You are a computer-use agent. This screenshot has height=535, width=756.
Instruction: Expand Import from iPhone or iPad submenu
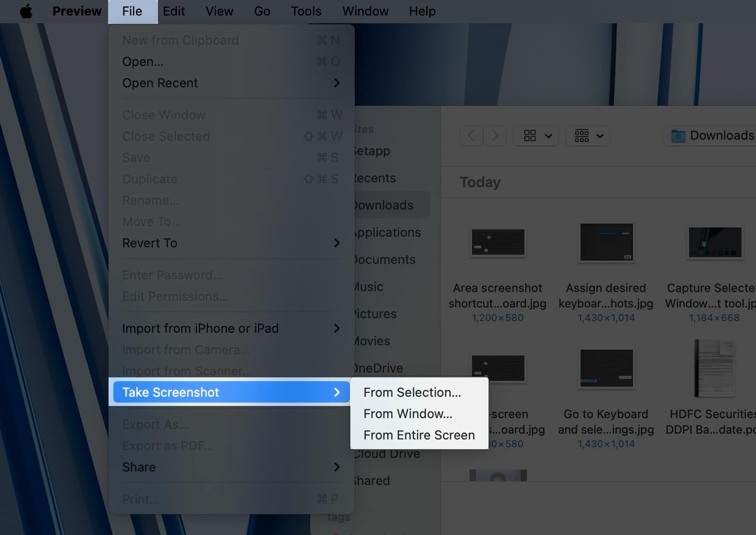pyautogui.click(x=231, y=328)
